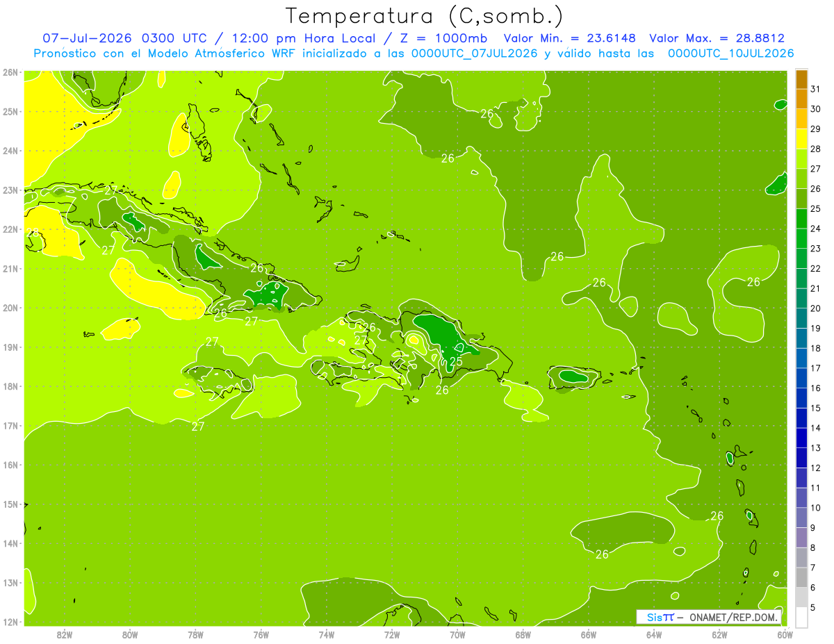Click the "17N" latitude axis label
The image size is (834, 644).
(10, 425)
